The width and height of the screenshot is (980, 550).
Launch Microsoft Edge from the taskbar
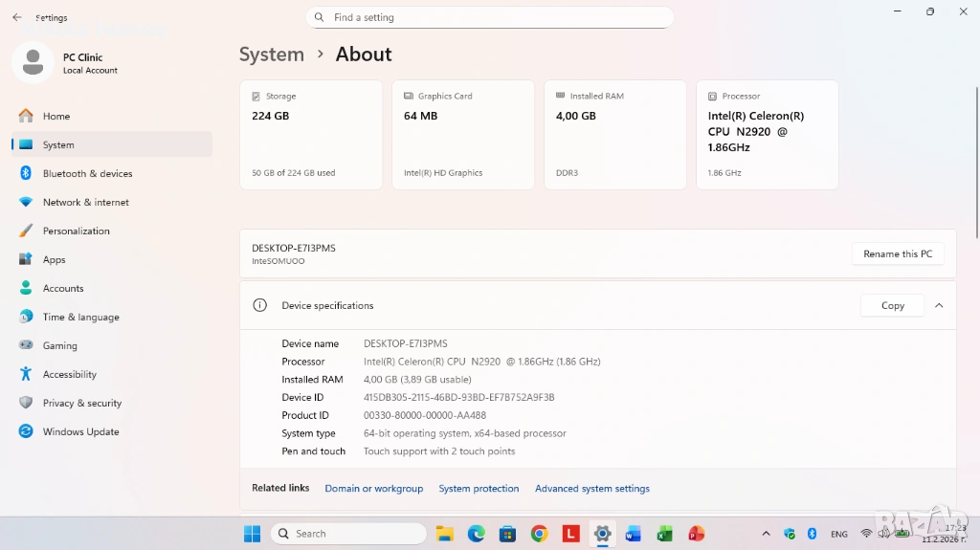pos(476,534)
